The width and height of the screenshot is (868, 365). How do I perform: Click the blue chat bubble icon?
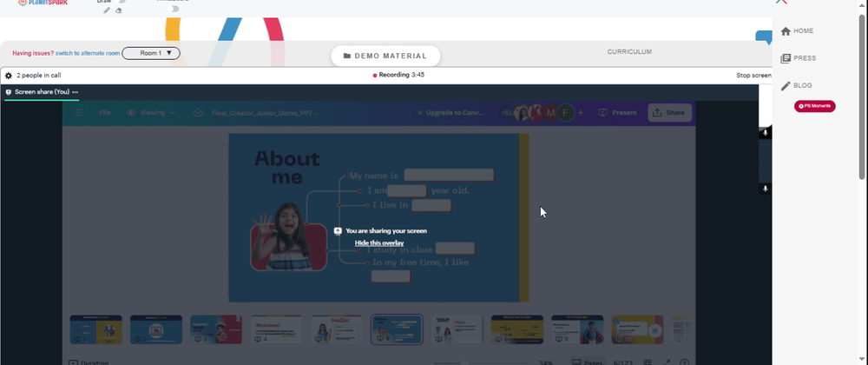click(x=763, y=36)
